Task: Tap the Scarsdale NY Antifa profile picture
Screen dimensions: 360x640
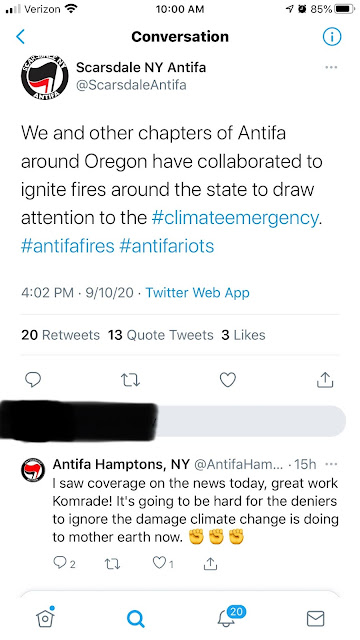Action: point(44,77)
